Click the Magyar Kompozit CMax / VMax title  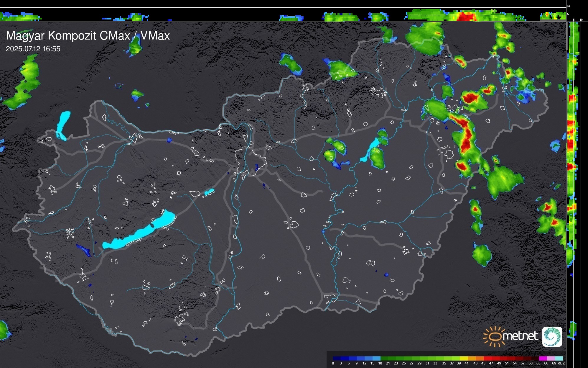click(88, 36)
